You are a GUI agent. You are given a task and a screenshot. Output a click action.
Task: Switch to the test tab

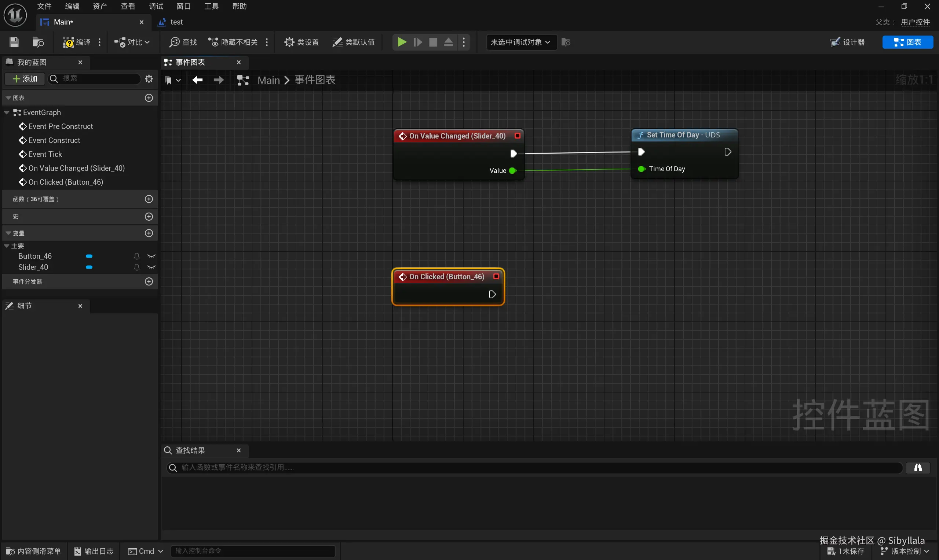pos(176,22)
